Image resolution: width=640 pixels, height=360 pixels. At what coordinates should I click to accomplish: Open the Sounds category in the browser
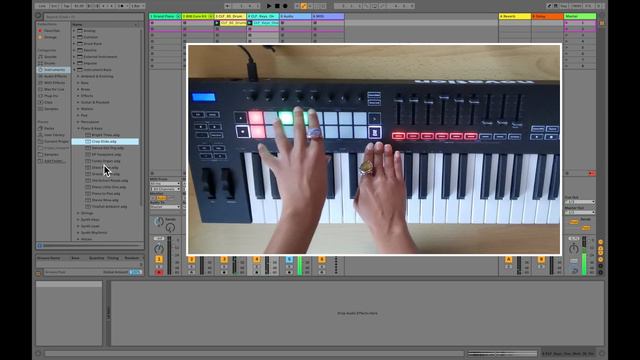50,56
